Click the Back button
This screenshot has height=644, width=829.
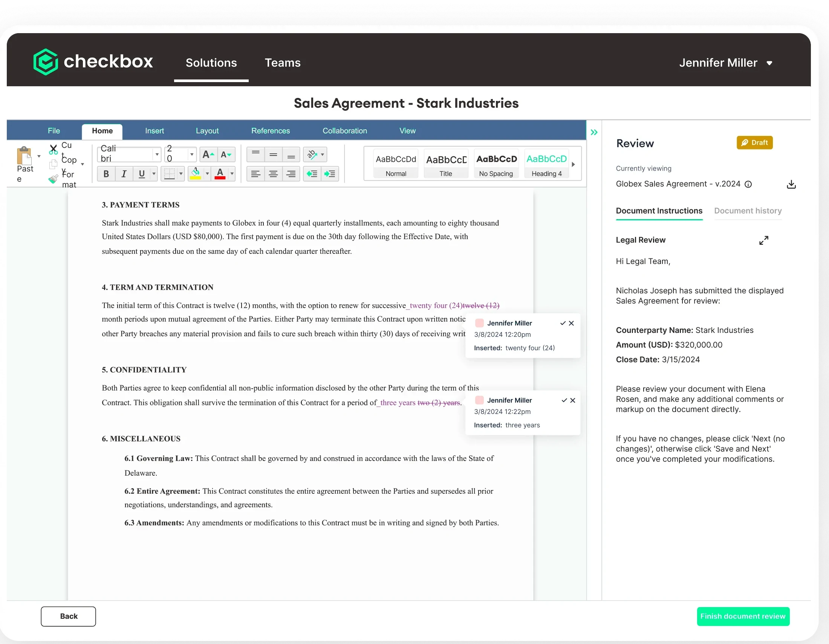pos(68,616)
